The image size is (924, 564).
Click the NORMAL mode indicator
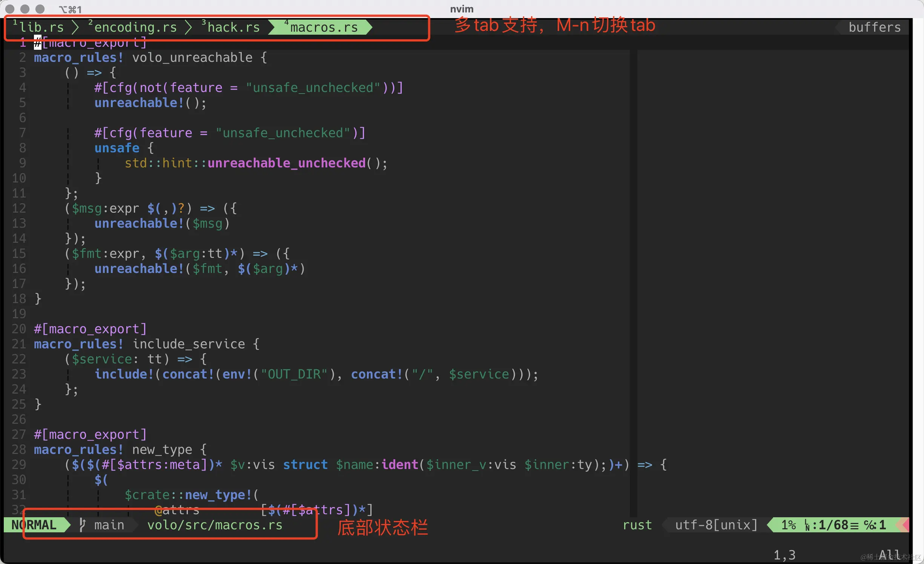[x=33, y=525]
